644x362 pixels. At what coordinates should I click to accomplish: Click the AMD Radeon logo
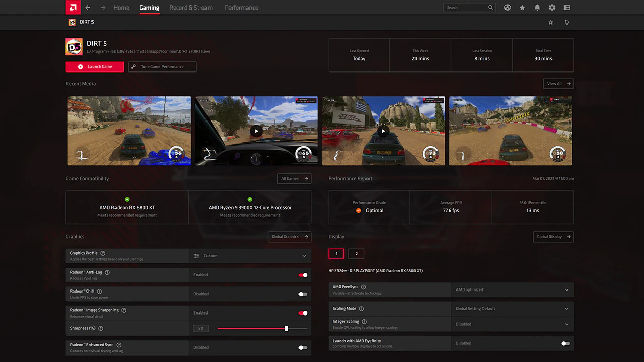click(x=73, y=7)
